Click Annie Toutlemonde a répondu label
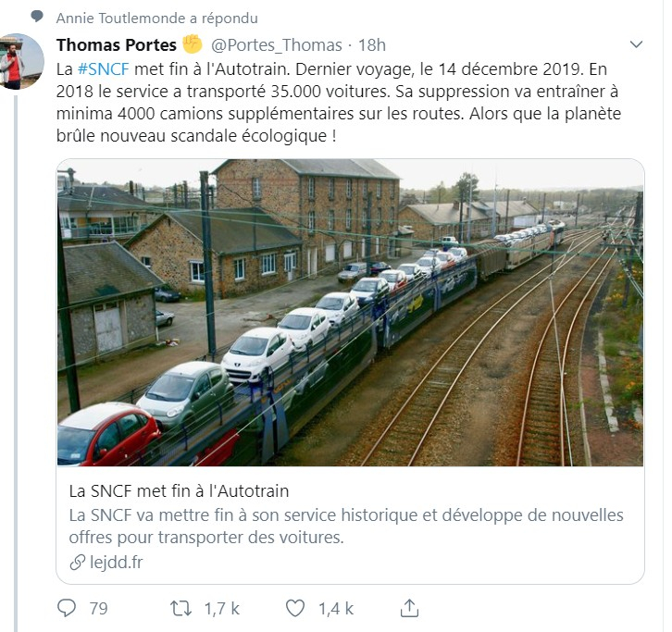Screen dimensions: 672x632 pyautogui.click(x=156, y=19)
